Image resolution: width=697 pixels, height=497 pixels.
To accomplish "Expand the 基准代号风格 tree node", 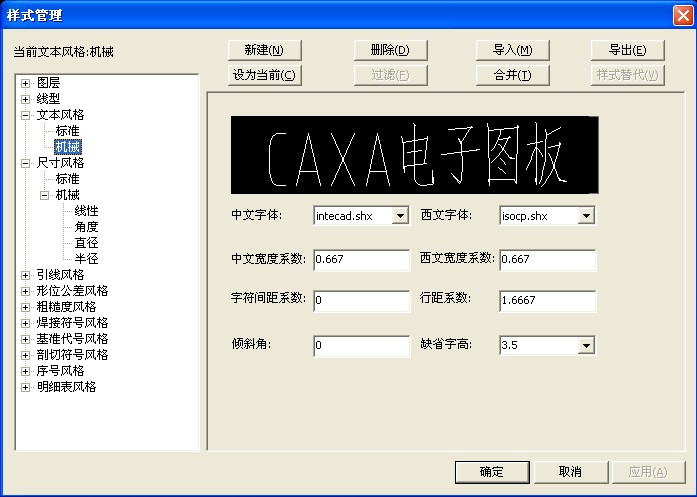I will (25, 339).
